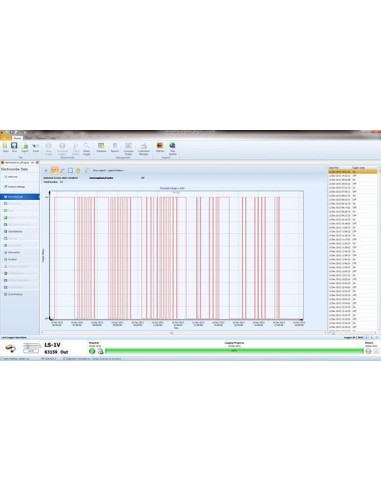Image resolution: width=381 pixels, height=492 pixels.
Task: Click the data table vertical scrollbar
Action: click(379, 249)
